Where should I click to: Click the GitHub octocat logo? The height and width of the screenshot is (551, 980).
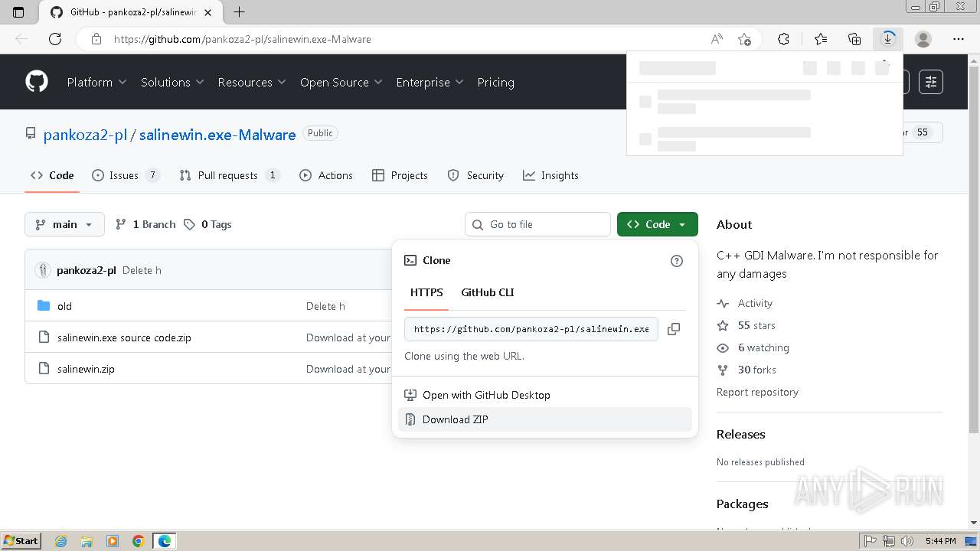coord(37,82)
